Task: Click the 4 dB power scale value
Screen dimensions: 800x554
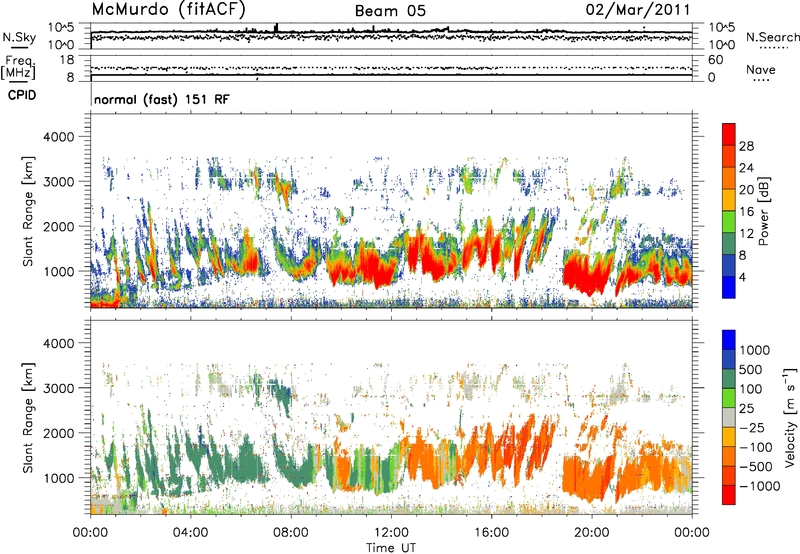Action: (x=743, y=278)
